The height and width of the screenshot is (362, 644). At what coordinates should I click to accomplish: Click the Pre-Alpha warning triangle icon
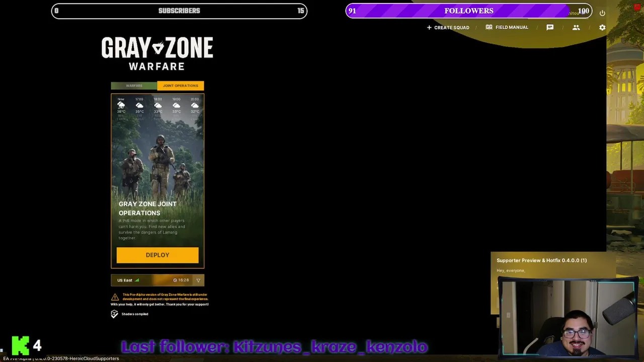pos(115,297)
